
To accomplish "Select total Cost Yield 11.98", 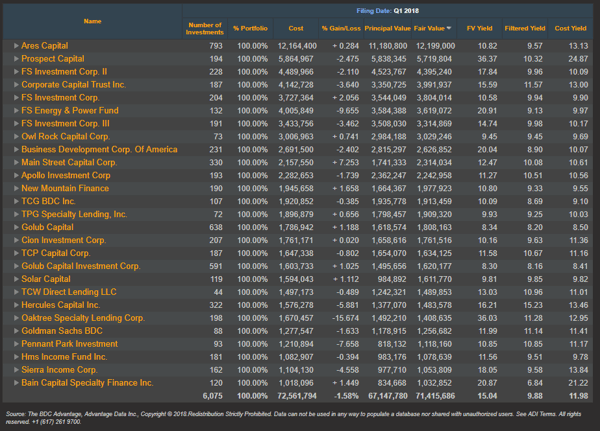I will 579,396.
